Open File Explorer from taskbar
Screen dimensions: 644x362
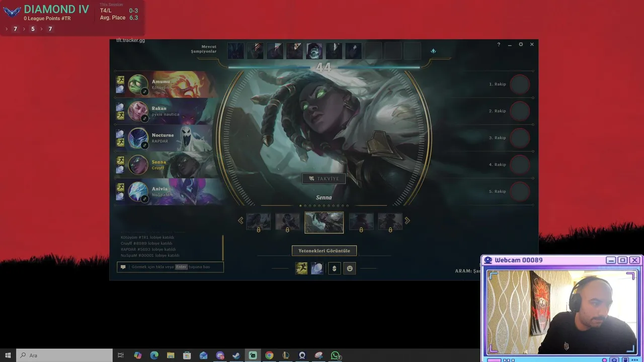(171, 355)
